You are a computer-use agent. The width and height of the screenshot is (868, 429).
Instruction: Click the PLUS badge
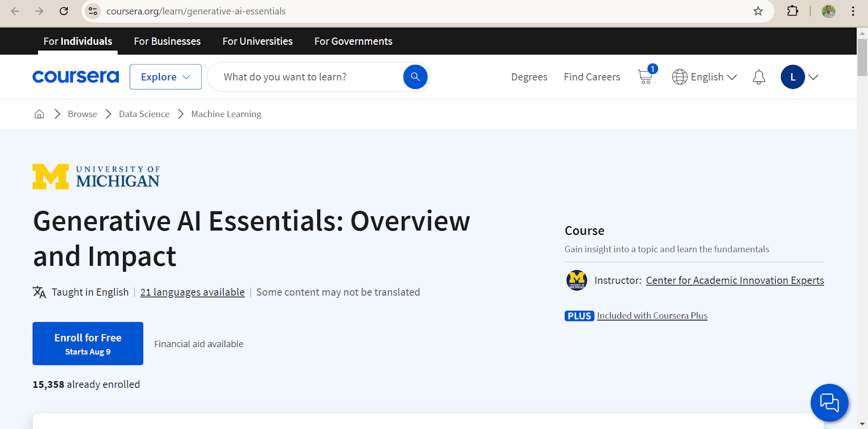[579, 316]
